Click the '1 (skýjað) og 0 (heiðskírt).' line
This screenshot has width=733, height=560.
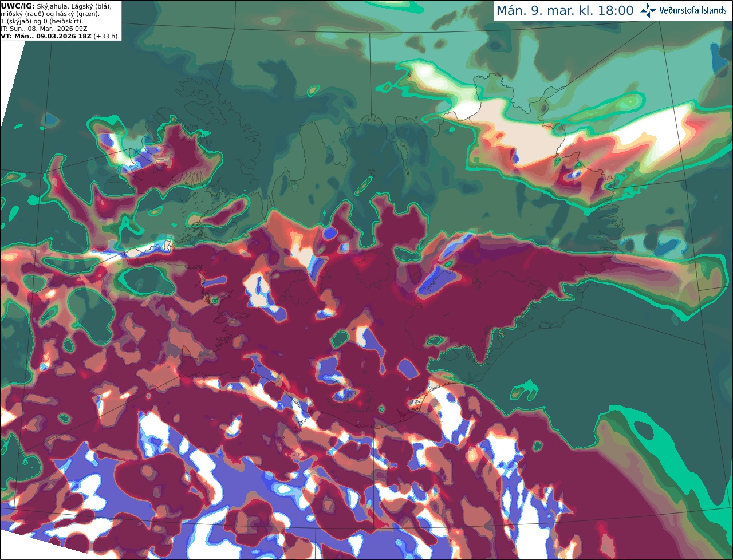tap(42, 21)
